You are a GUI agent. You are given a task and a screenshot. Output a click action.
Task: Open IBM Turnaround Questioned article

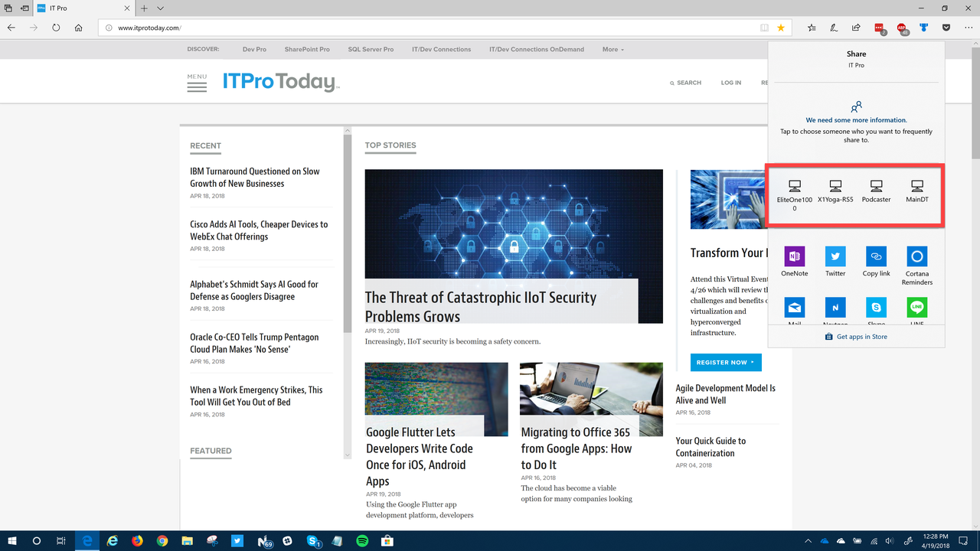(x=255, y=178)
